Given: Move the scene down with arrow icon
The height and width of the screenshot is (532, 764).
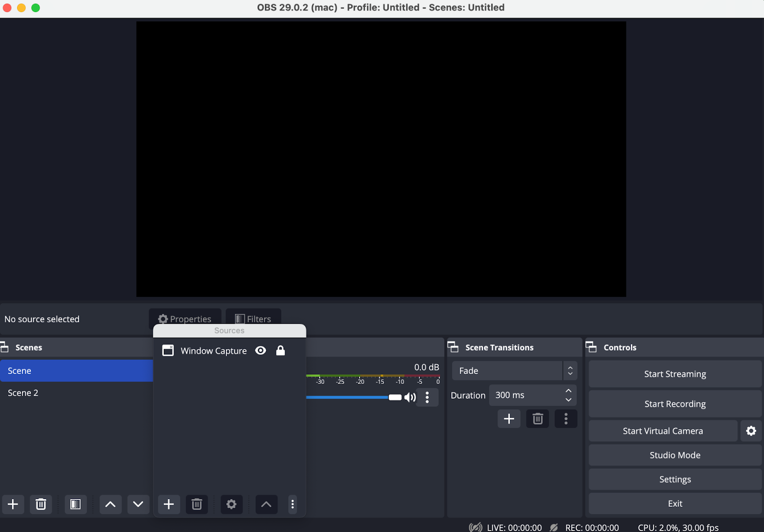Looking at the screenshot, I should coord(138,504).
